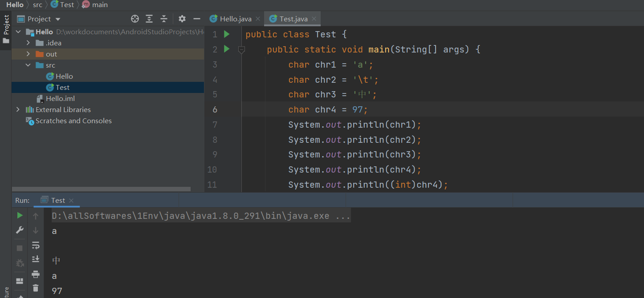The width and height of the screenshot is (644, 298).
Task: Click Test in the breadcrumb bar
Action: click(62, 5)
